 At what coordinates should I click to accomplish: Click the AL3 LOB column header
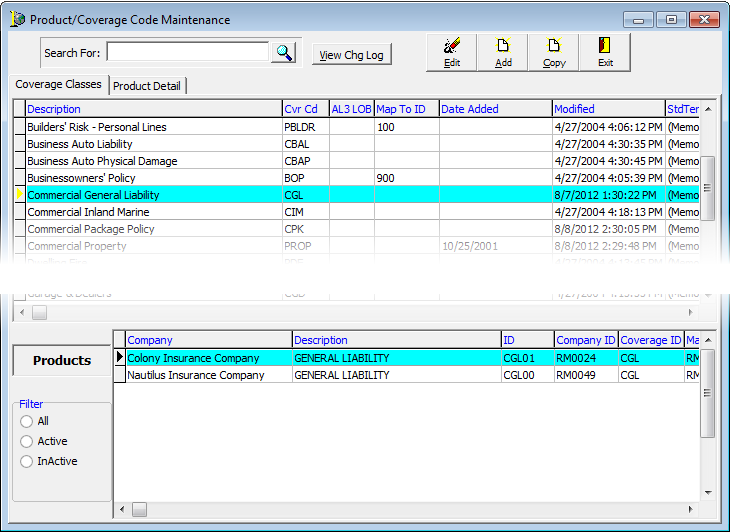(x=351, y=109)
